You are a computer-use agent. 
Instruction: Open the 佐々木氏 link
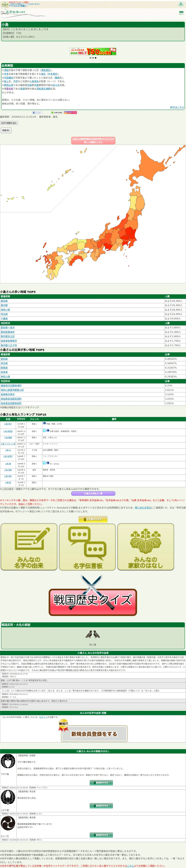click(56, 85)
